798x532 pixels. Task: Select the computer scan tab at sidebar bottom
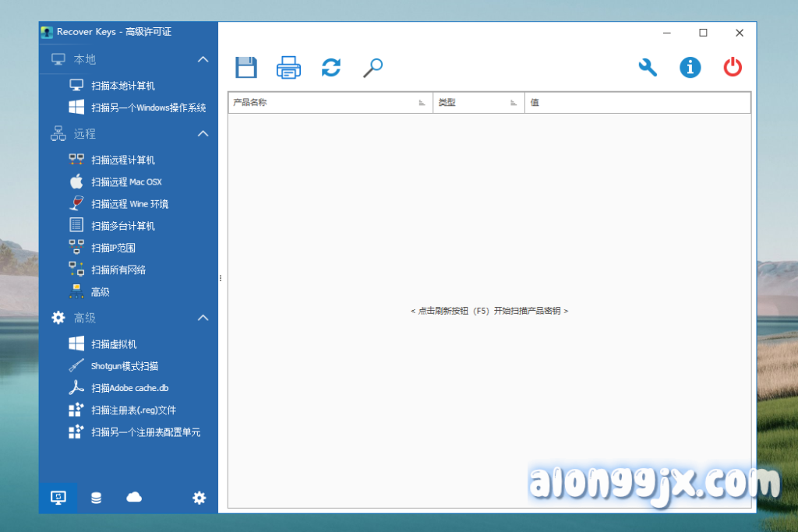click(x=58, y=498)
